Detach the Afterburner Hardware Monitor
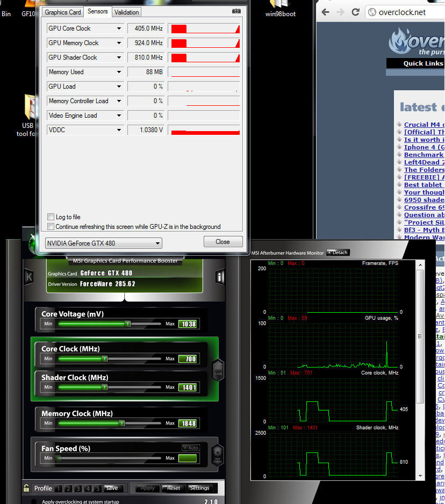 [x=338, y=253]
